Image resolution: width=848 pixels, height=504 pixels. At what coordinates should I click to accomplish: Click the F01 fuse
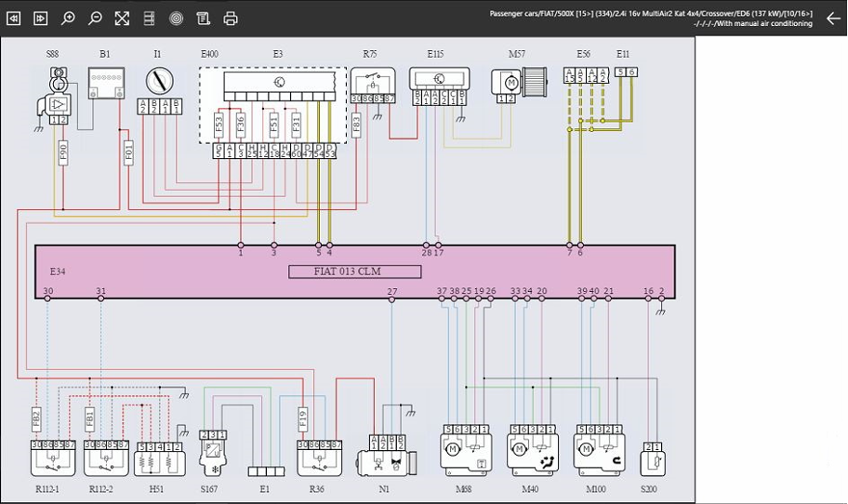(128, 153)
